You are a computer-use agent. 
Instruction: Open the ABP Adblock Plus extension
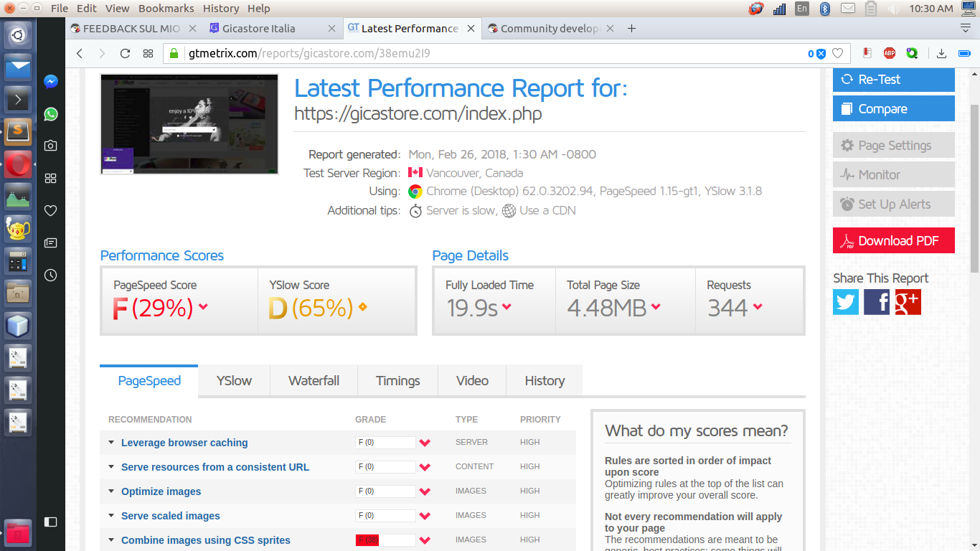pyautogui.click(x=890, y=53)
